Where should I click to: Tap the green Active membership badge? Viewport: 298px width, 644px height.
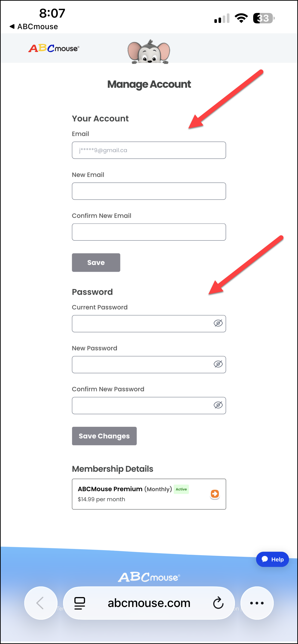click(181, 489)
